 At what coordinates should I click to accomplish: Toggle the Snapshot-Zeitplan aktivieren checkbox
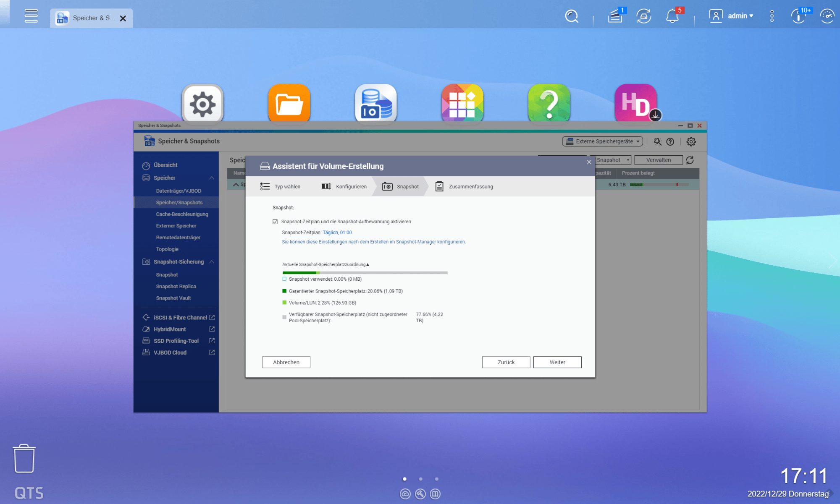click(275, 222)
